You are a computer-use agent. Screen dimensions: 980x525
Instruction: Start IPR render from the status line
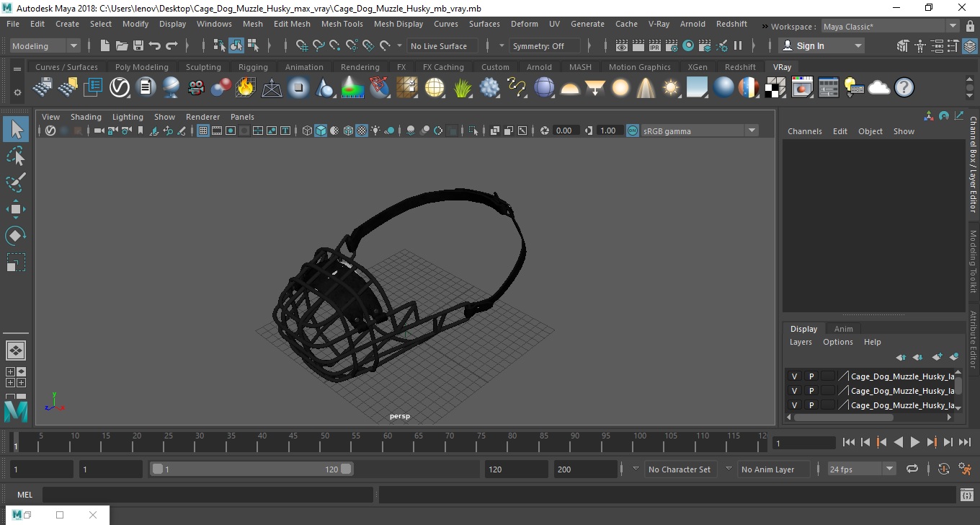pos(655,45)
